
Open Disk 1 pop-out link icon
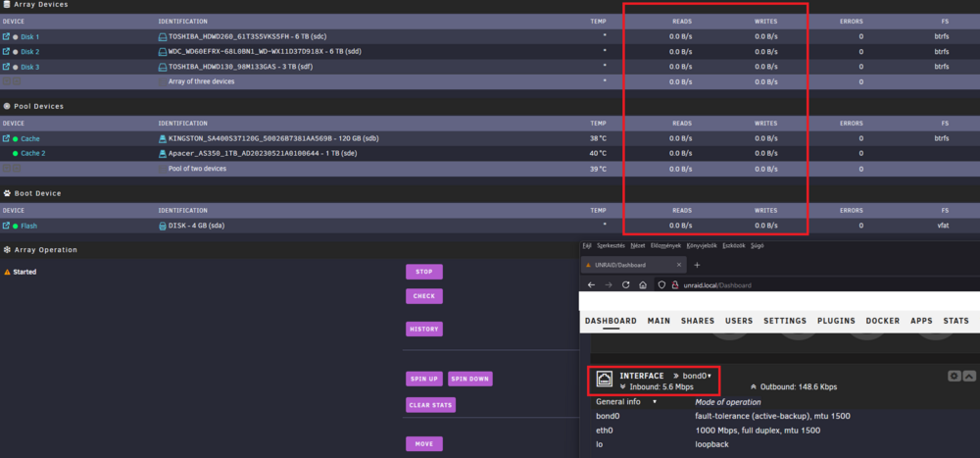coord(6,37)
